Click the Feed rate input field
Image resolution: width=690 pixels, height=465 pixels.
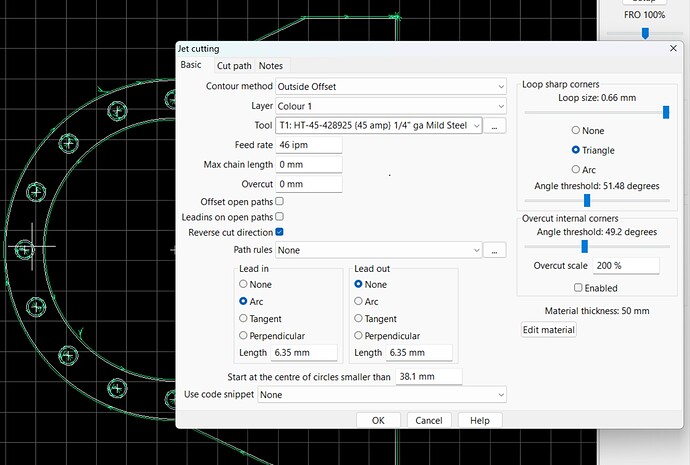308,145
